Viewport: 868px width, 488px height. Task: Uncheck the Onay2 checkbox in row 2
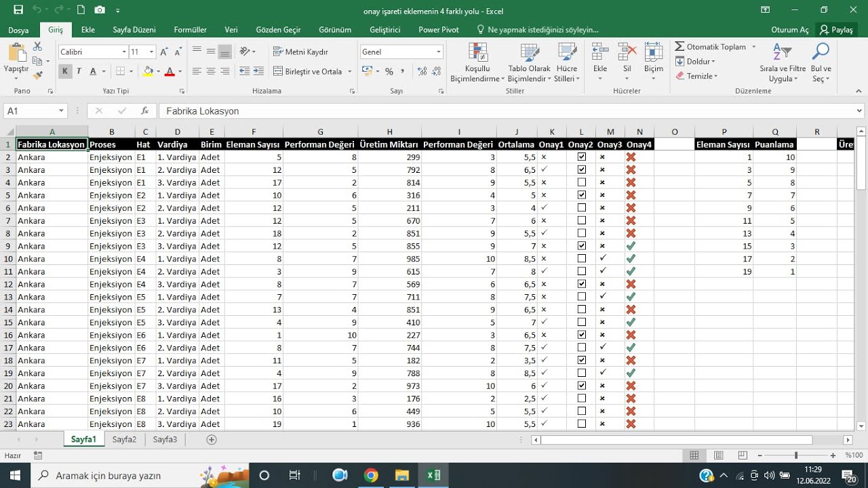[581, 157]
